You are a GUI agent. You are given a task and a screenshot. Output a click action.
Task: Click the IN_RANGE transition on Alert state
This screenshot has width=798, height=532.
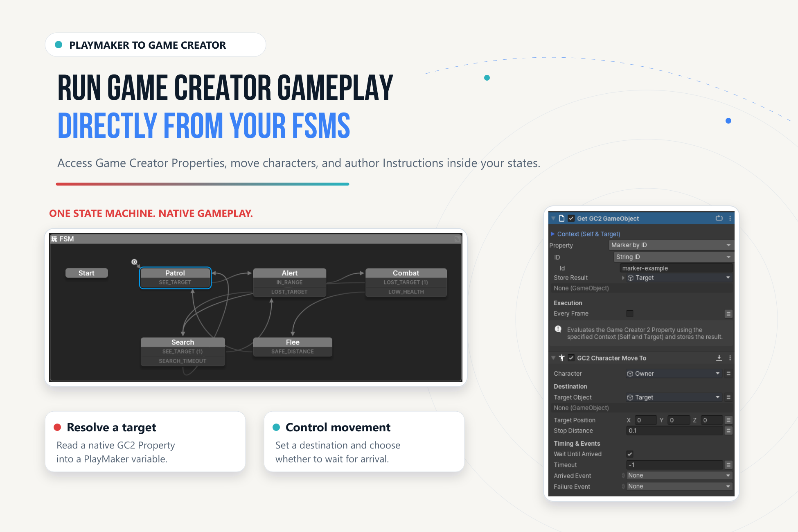[290, 282]
